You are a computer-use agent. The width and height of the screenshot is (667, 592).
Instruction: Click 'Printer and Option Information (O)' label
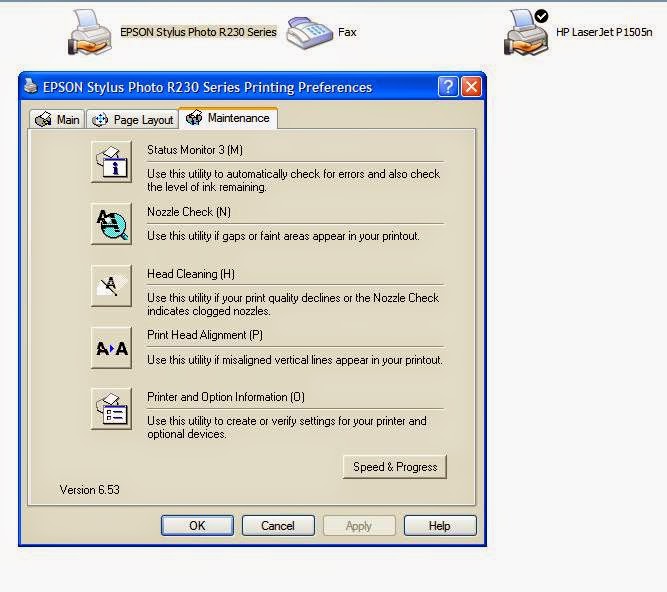pyautogui.click(x=226, y=397)
